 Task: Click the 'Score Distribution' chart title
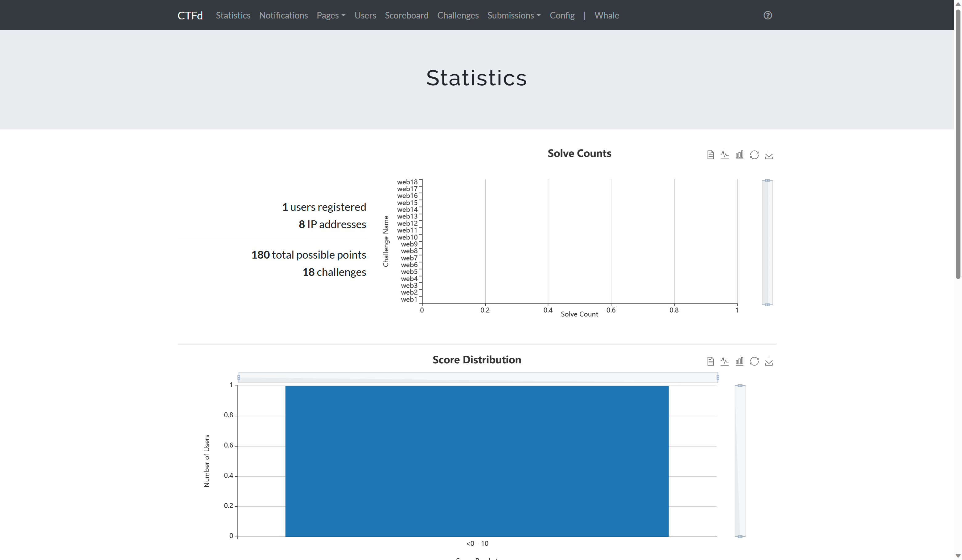(x=477, y=359)
